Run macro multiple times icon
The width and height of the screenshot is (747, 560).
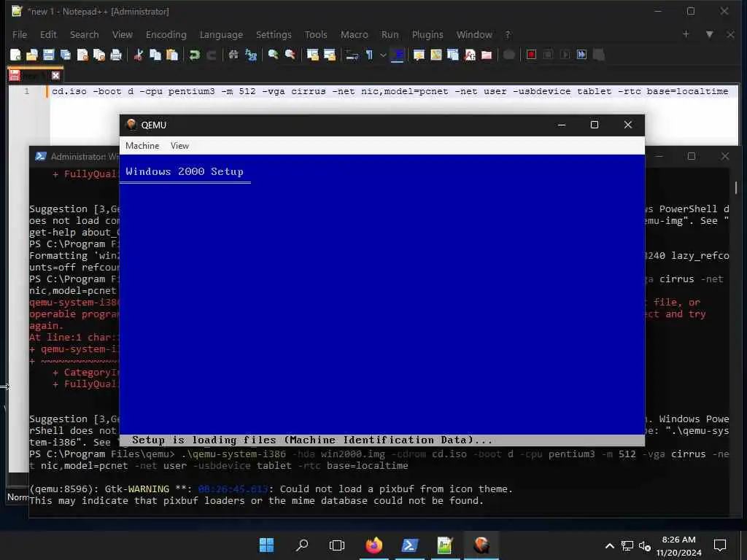click(581, 55)
